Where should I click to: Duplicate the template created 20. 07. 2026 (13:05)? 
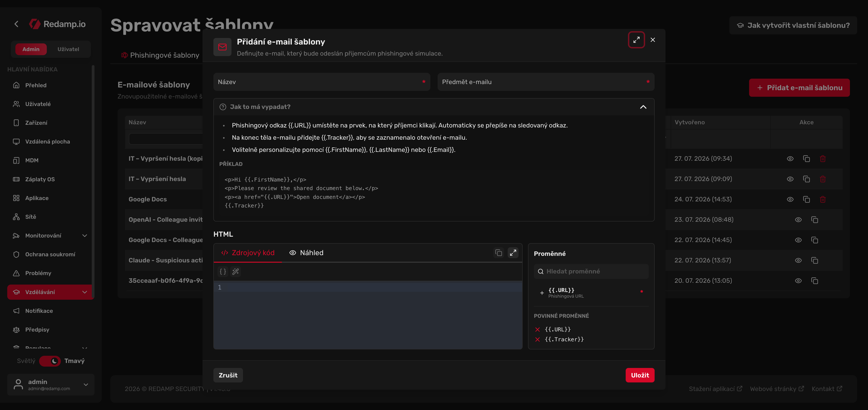point(814,281)
